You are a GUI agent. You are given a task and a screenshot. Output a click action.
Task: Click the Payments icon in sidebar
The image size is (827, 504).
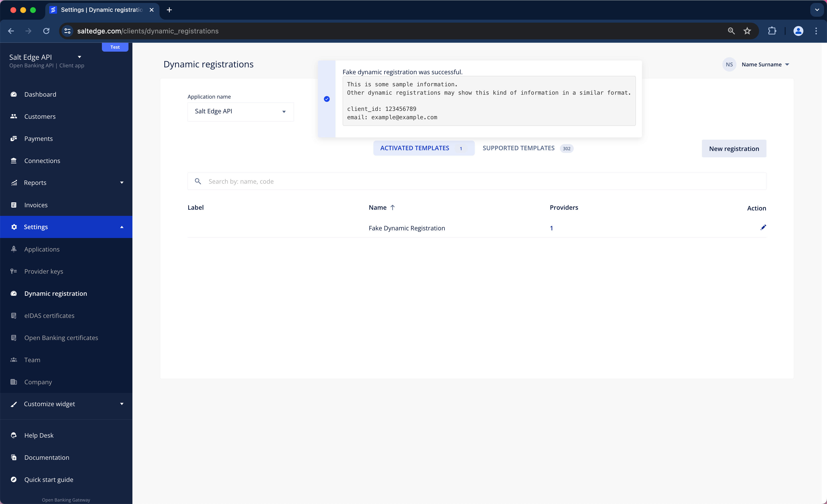[x=14, y=138]
